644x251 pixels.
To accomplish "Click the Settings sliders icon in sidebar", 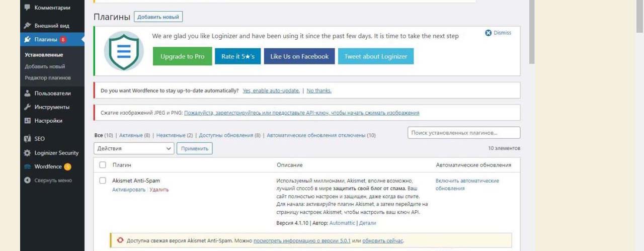I will pos(28,121).
